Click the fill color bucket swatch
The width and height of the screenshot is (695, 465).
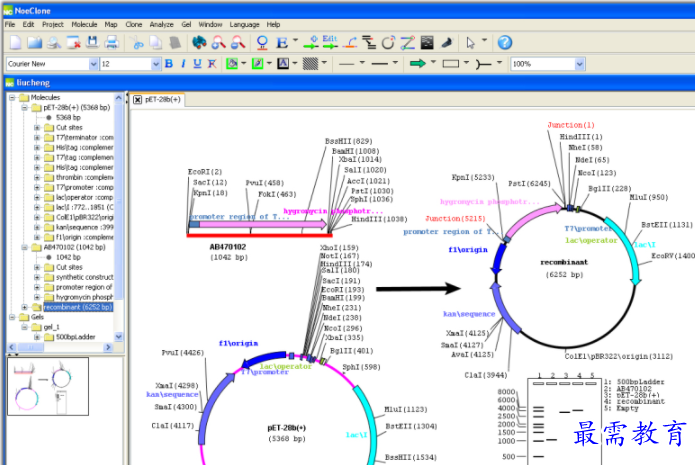pos(232,64)
